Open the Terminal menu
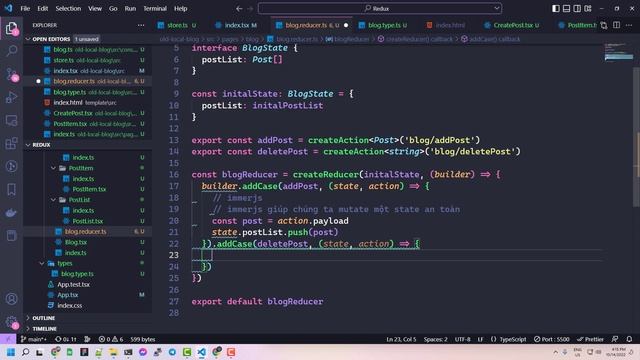Screen dimensions: 640x360 155,8
